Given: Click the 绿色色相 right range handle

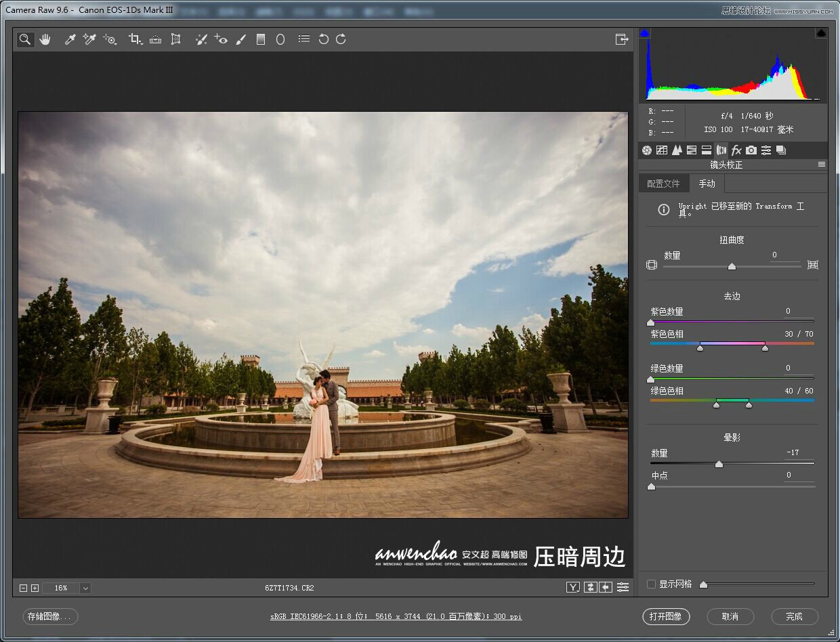Looking at the screenshot, I should pos(749,404).
